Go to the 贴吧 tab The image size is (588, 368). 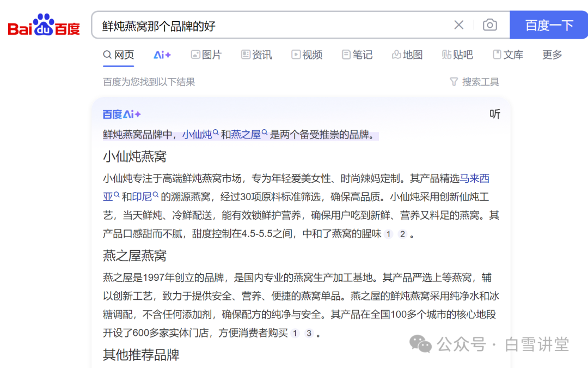click(457, 55)
